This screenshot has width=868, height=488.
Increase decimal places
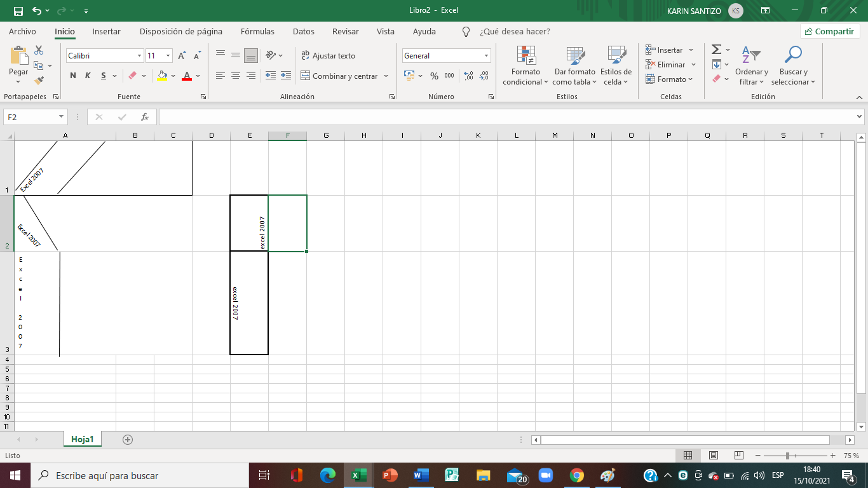(469, 76)
